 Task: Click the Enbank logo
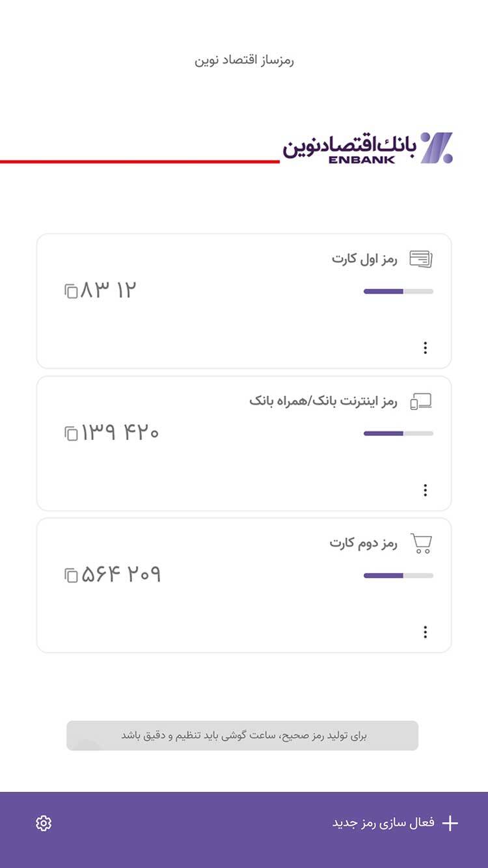[x=368, y=148]
